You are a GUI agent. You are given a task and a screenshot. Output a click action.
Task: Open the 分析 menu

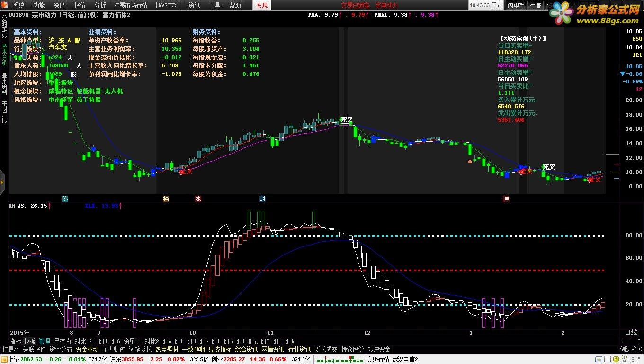(100, 5)
